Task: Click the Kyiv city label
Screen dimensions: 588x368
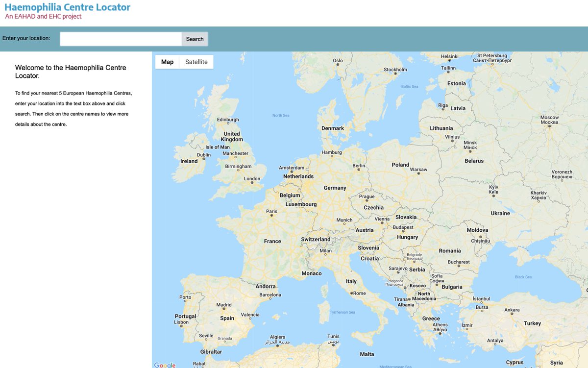Action: (493, 190)
